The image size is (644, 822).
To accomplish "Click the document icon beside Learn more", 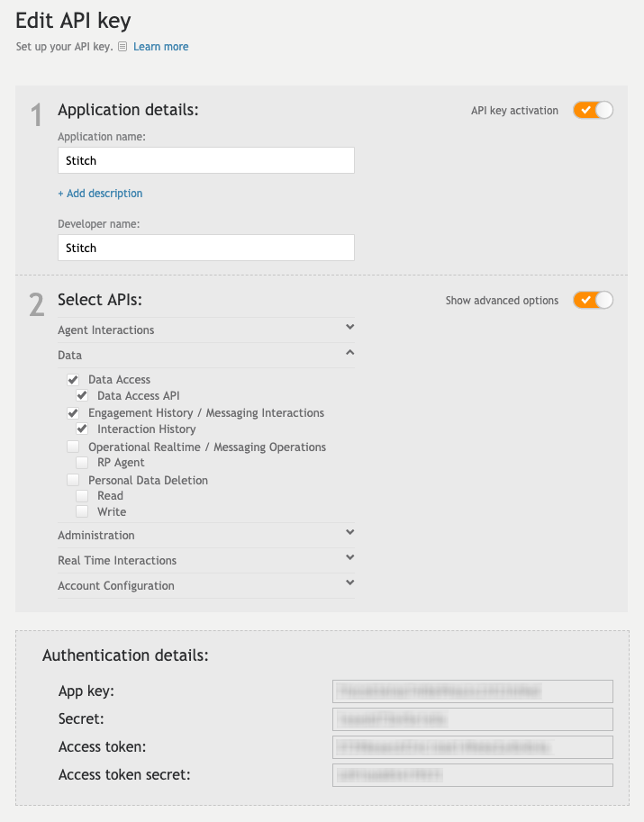I will [x=123, y=47].
